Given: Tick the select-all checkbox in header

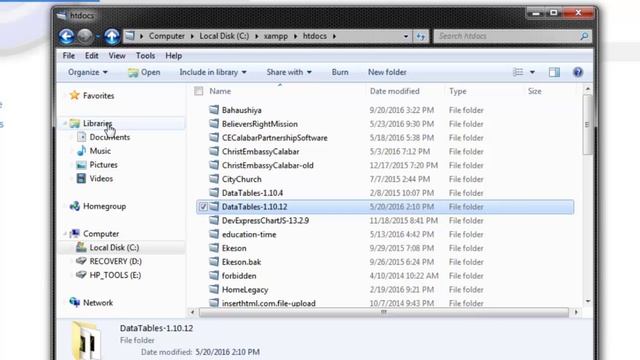Looking at the screenshot, I should (x=199, y=91).
